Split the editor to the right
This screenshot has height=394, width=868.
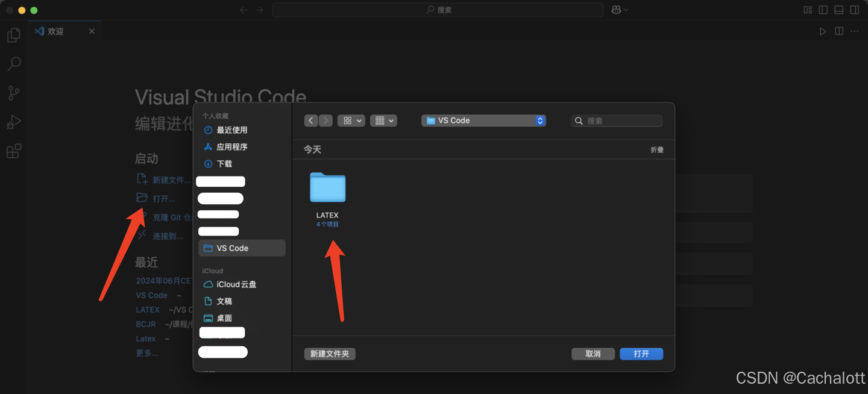click(x=839, y=31)
